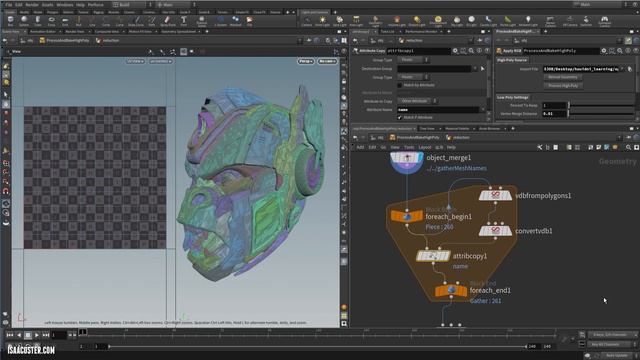
Task: Select the convertvdb1 node
Action: (x=495, y=231)
